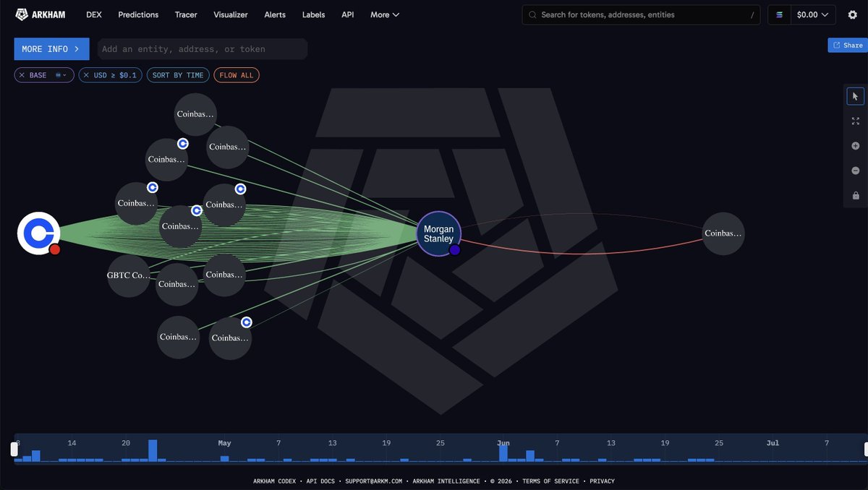Zoom out with the minus icon
Viewport: 868px width, 490px height.
tap(856, 171)
